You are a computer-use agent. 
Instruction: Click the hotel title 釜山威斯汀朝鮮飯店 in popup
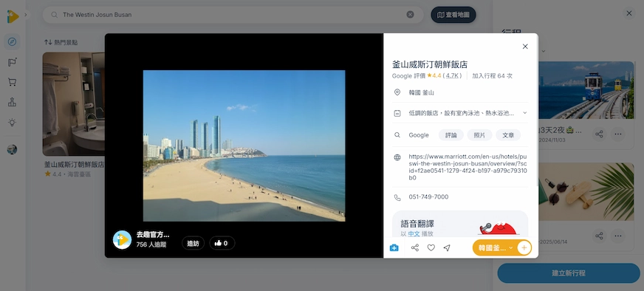pyautogui.click(x=430, y=64)
